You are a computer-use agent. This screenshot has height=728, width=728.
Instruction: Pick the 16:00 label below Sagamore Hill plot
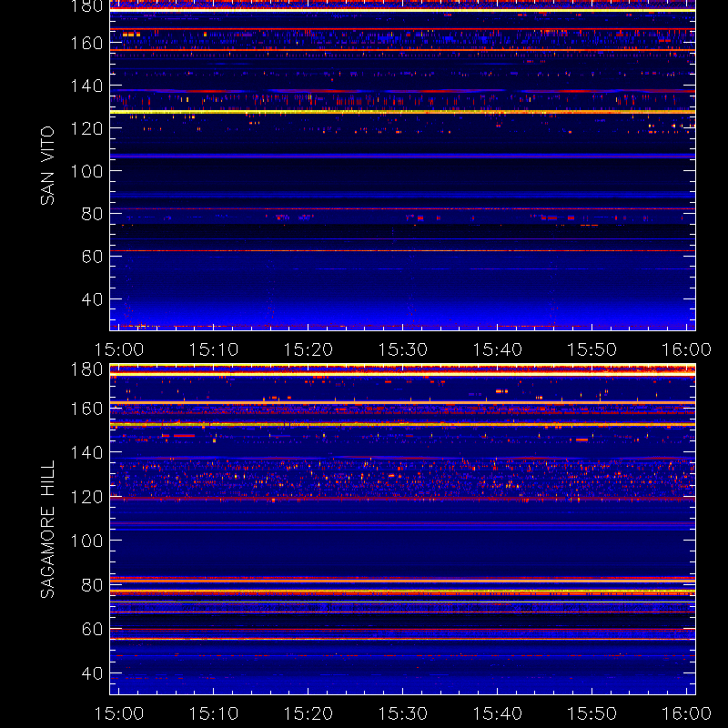click(687, 713)
